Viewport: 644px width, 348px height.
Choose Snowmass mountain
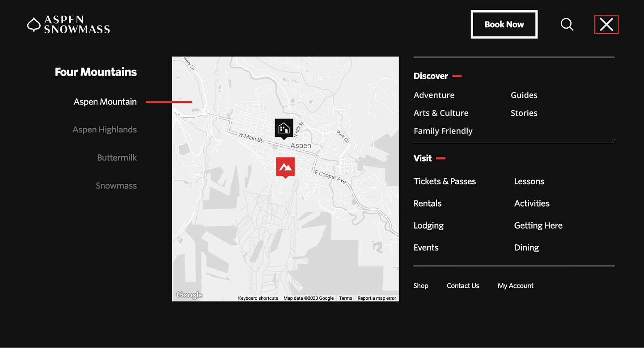coord(116,186)
